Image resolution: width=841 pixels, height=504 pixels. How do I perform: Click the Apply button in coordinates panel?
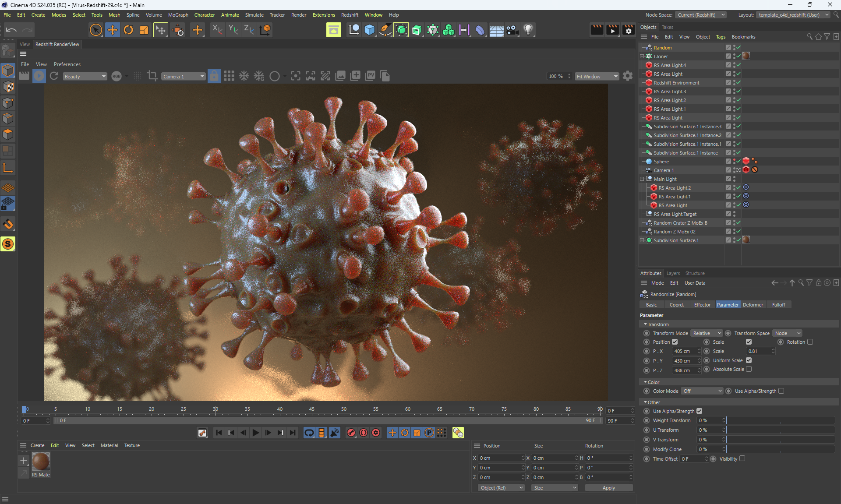(608, 488)
